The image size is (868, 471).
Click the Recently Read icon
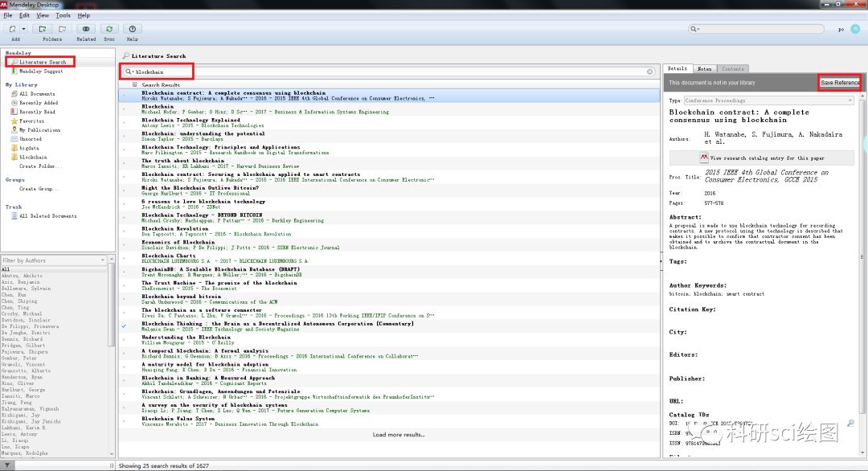(14, 112)
